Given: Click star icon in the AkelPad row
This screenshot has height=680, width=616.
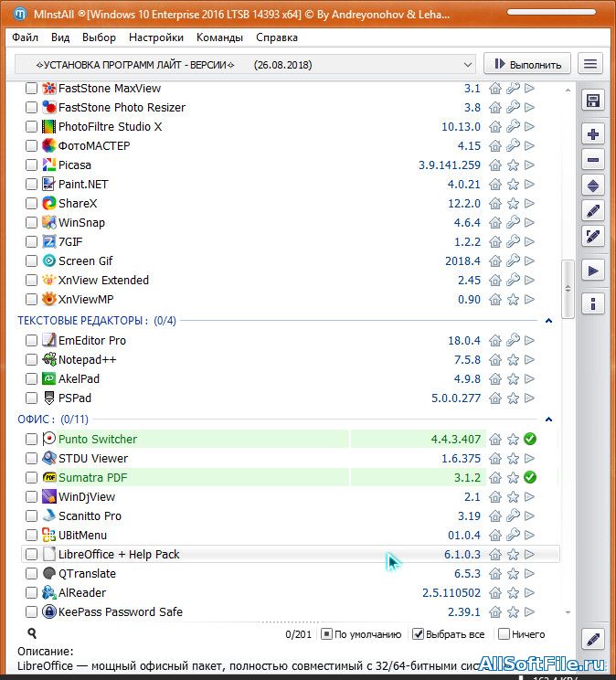Looking at the screenshot, I should [513, 379].
